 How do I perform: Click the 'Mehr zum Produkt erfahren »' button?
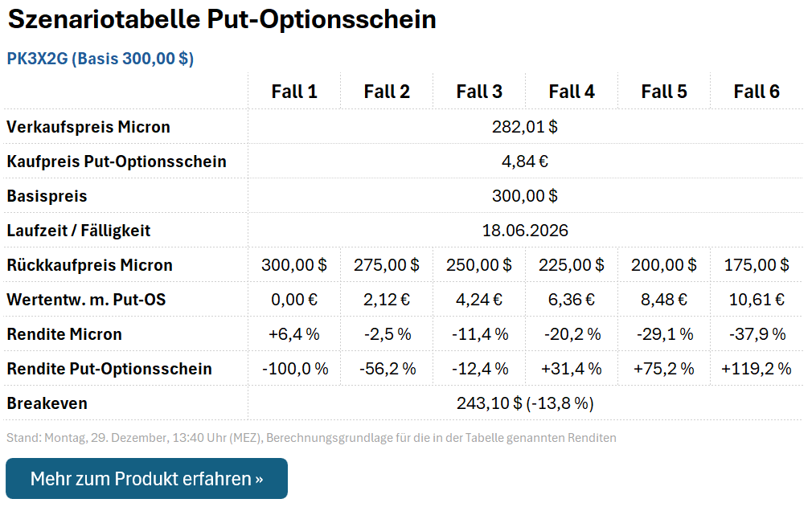pos(146,478)
